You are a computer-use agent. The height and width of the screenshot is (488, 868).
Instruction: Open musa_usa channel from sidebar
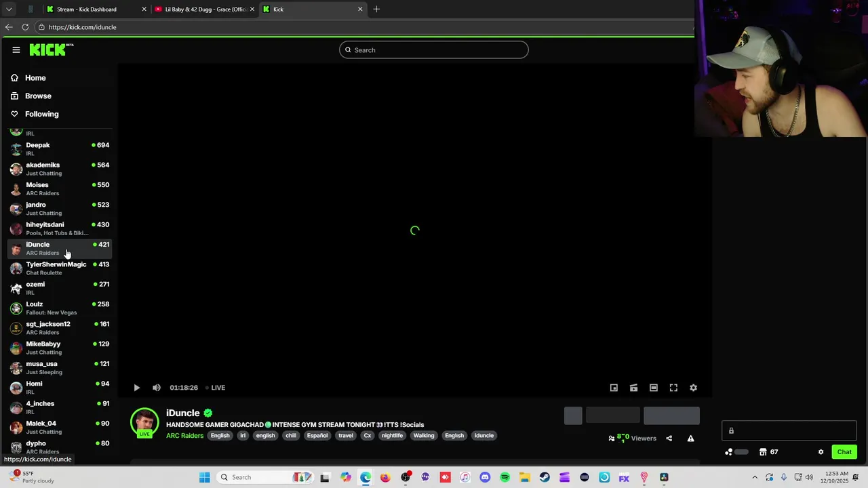click(x=60, y=367)
